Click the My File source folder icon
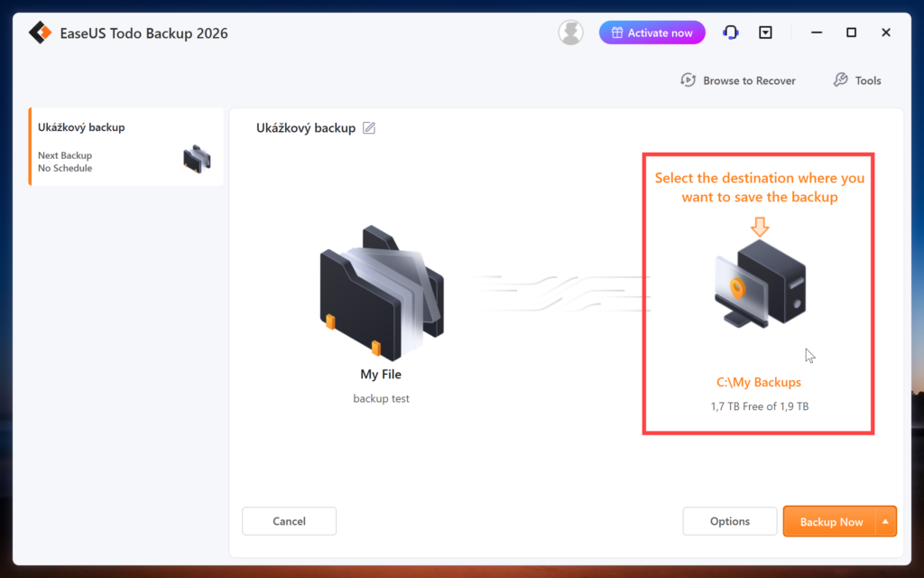Screen dimensions: 924x578 [x=382, y=294]
